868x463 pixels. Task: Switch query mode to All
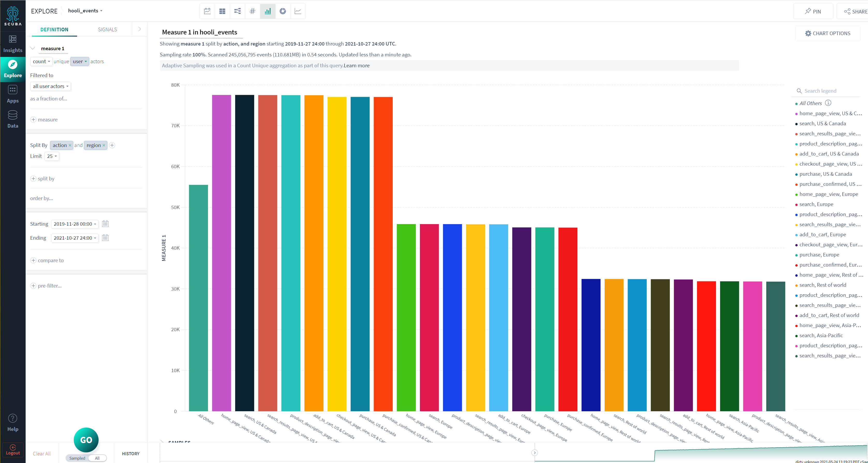97,458
